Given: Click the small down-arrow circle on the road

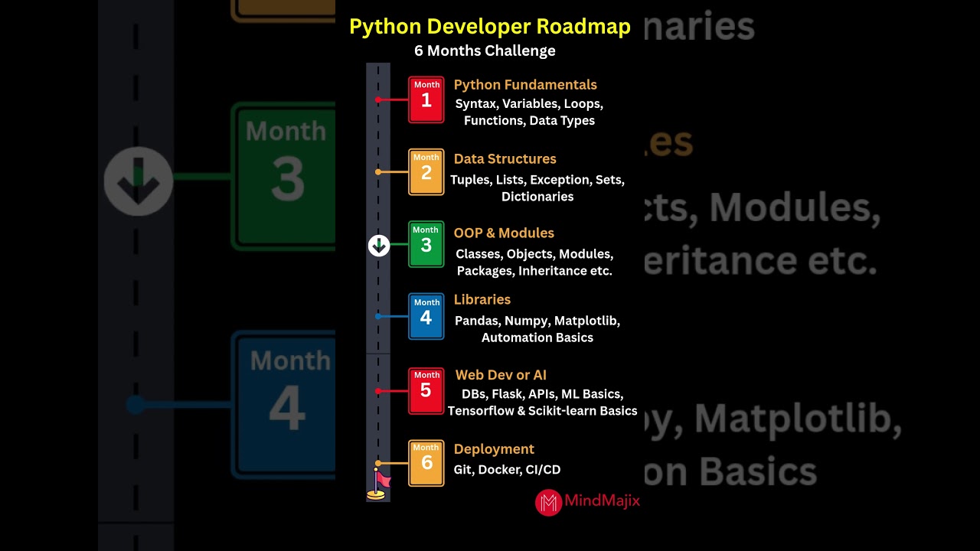Looking at the screenshot, I should coord(379,246).
